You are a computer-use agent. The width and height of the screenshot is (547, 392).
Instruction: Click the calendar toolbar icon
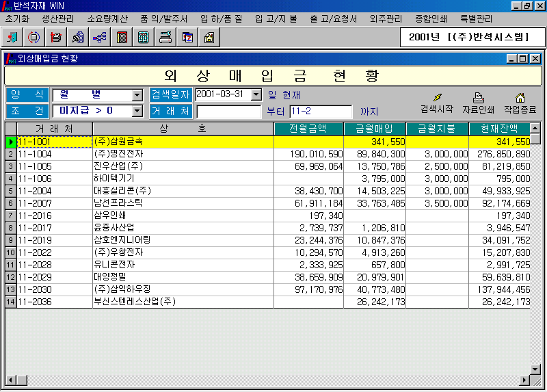pos(187,37)
